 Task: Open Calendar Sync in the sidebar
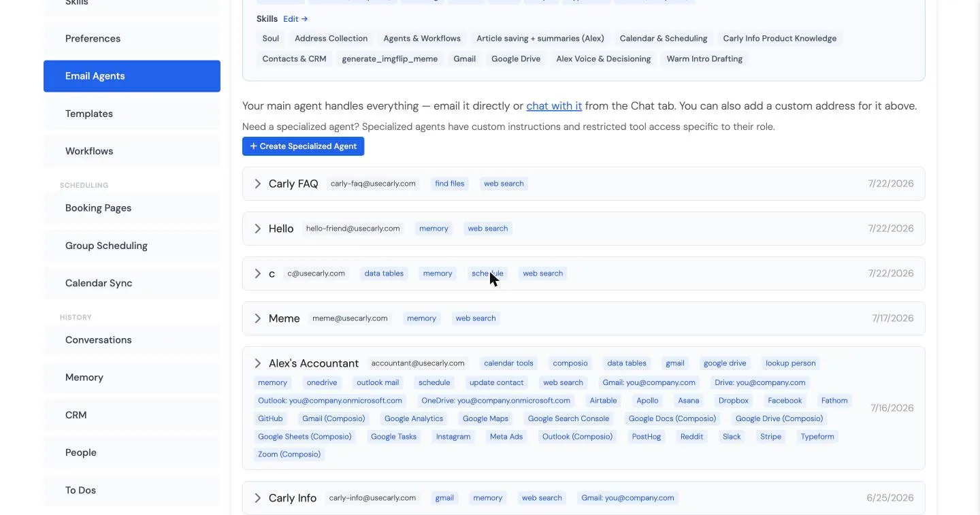[x=132, y=283]
